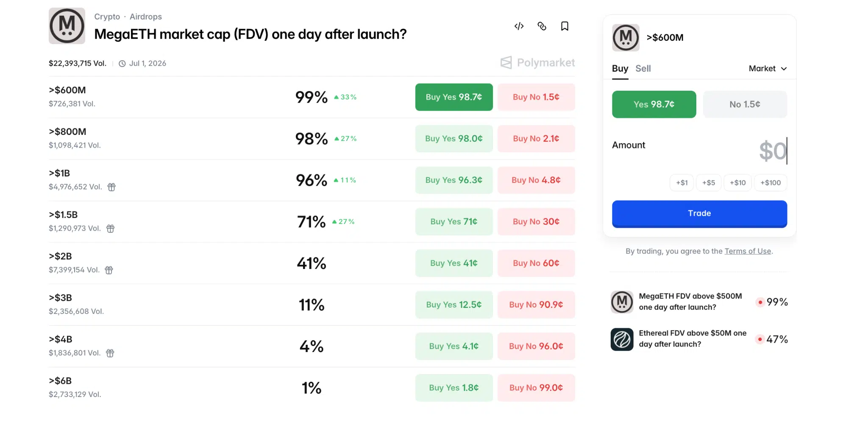This screenshot has width=868, height=425.
Task: Click the gift rewards icon on >$4B row
Action: click(x=110, y=353)
